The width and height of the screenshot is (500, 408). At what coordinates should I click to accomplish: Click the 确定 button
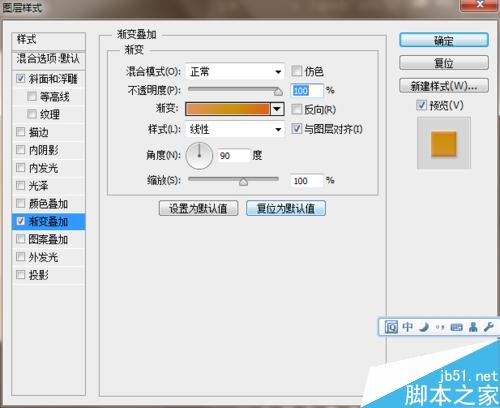tap(444, 40)
